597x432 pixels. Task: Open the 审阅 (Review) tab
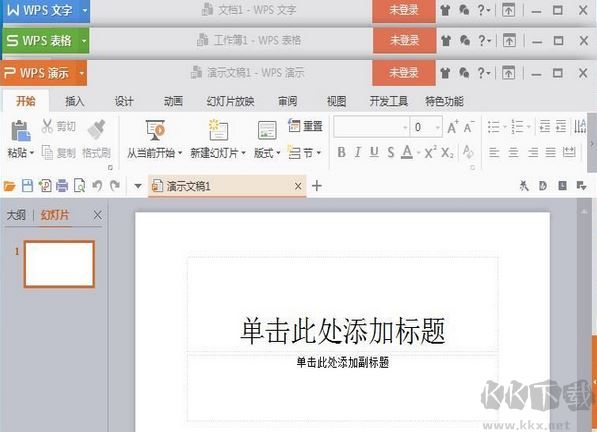pyautogui.click(x=287, y=101)
